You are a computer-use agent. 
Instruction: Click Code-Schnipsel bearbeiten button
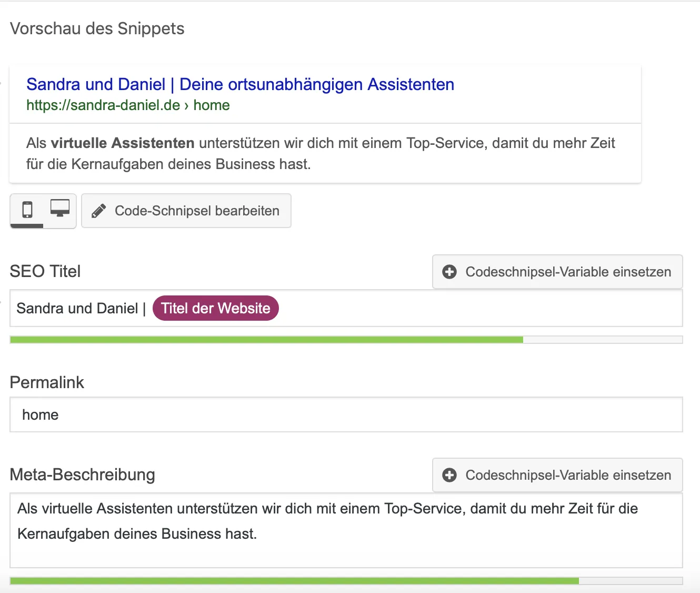(186, 211)
